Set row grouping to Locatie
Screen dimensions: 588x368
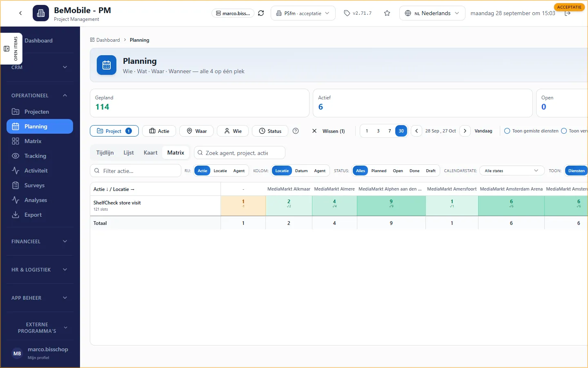tap(220, 171)
